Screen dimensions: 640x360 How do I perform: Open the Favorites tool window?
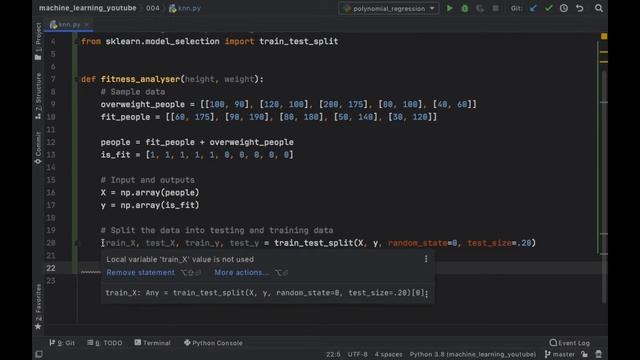click(x=38, y=307)
